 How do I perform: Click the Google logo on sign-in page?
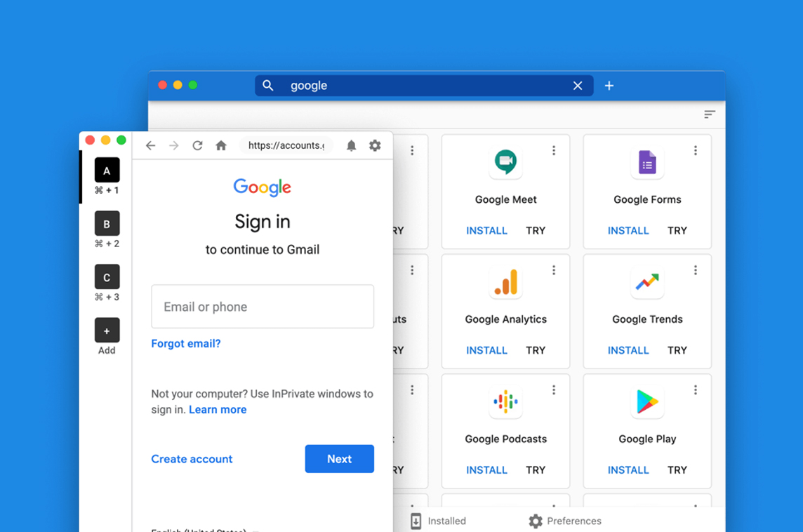263,187
